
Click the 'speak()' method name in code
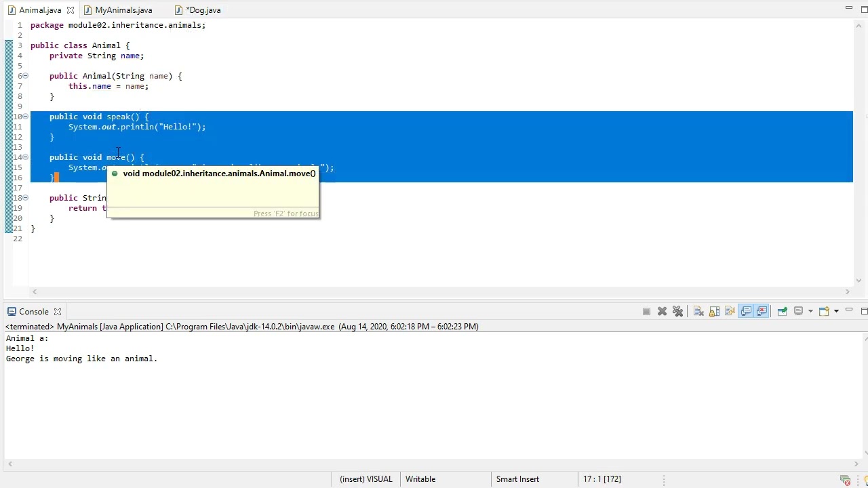123,117
